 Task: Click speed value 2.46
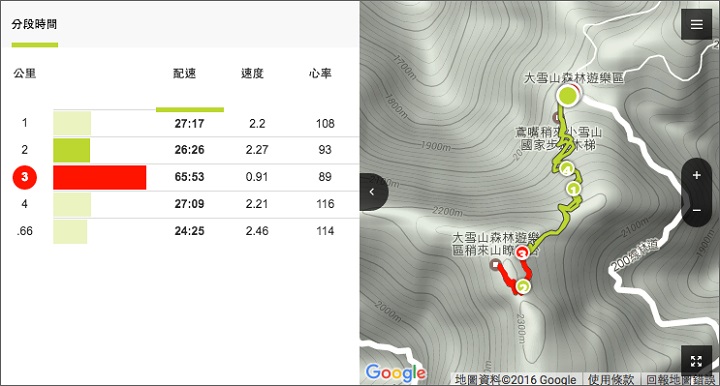(x=257, y=231)
